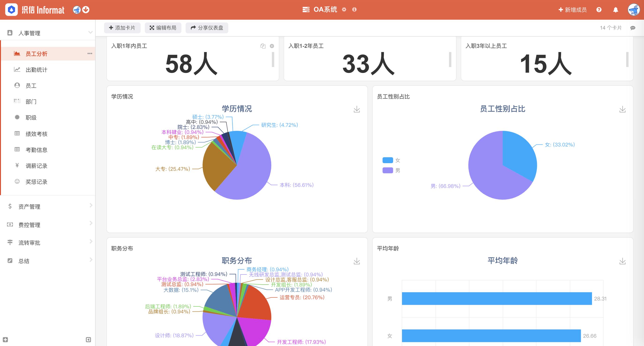Download the 平均年龄 bar chart
Screen dimensions: 644x346
622,261
